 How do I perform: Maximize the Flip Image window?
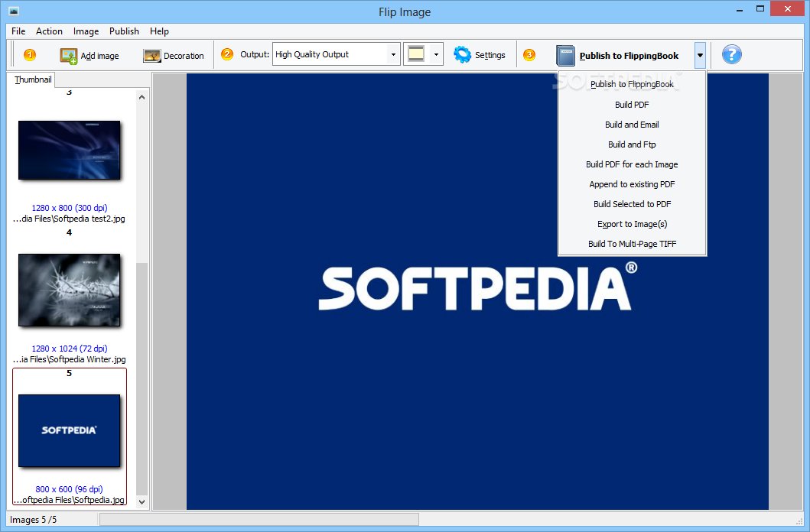760,8
